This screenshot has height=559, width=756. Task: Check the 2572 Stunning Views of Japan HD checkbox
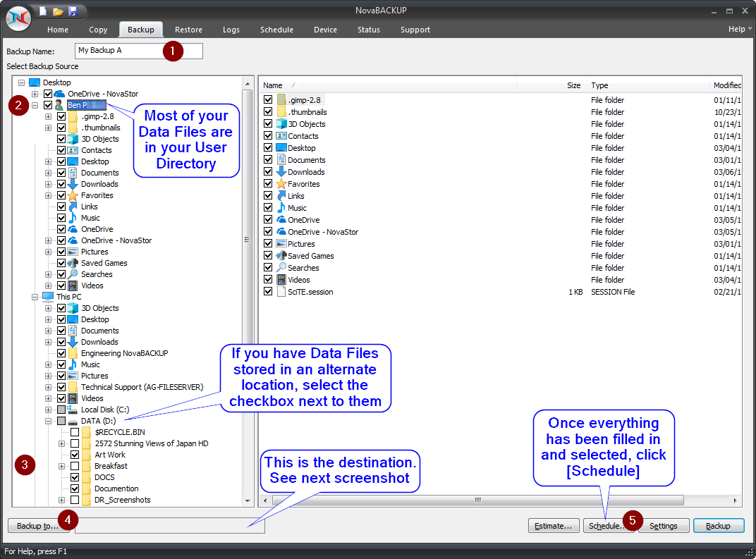pyautogui.click(x=75, y=443)
